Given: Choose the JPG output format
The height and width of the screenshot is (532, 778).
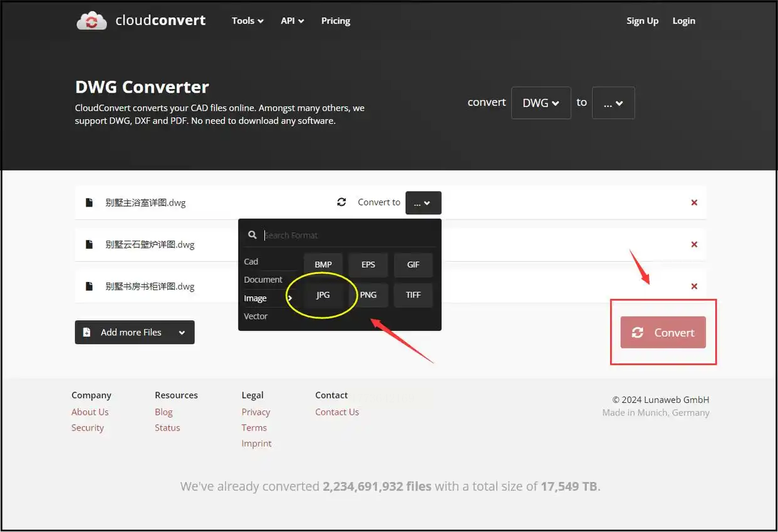Looking at the screenshot, I should click(x=323, y=295).
